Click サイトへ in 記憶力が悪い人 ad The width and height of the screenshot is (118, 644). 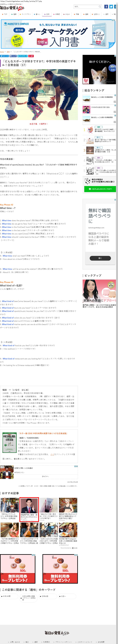45,476
